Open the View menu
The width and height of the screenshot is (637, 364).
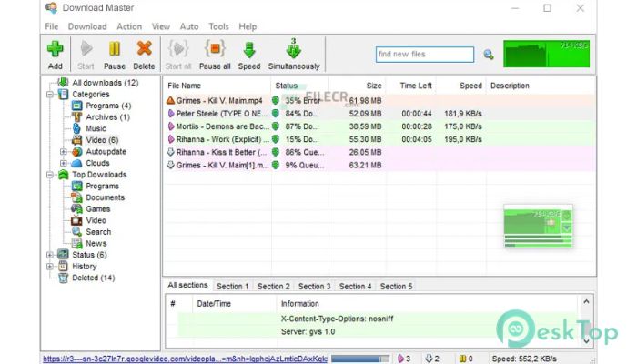pos(161,26)
